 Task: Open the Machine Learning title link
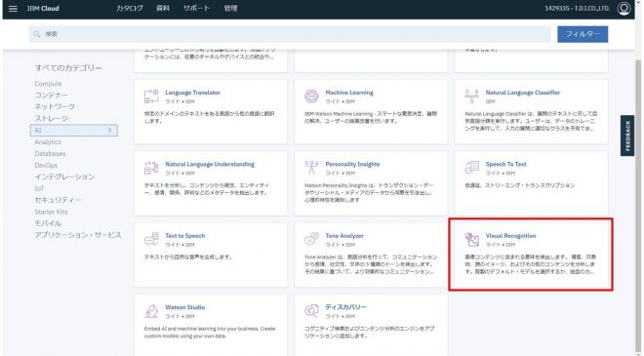[x=349, y=93]
